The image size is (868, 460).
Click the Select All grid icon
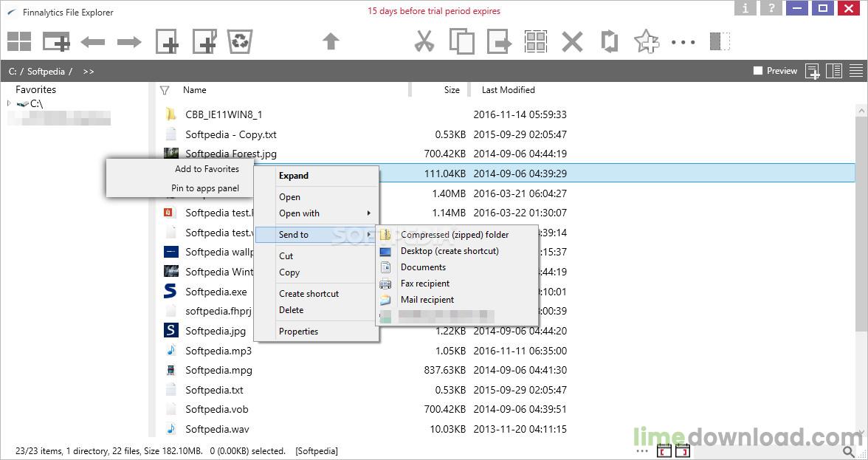[536, 42]
